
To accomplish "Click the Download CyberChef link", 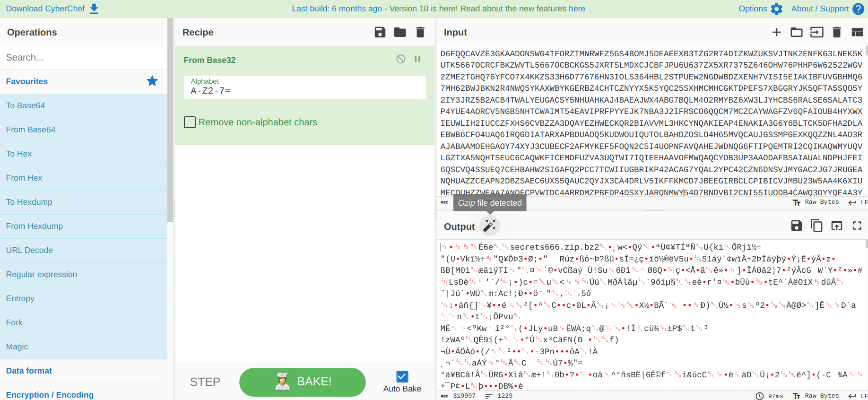I will tap(45, 9).
